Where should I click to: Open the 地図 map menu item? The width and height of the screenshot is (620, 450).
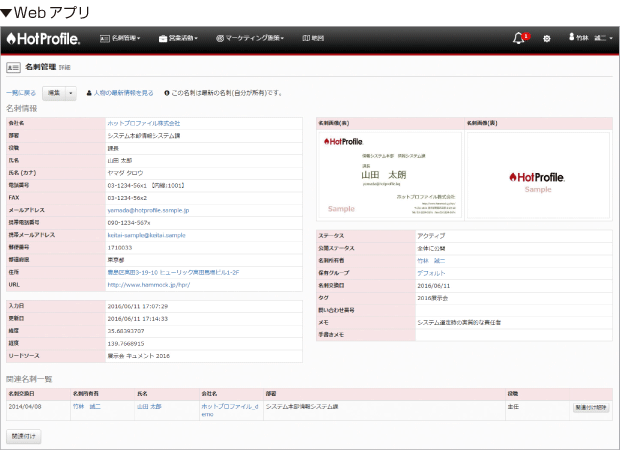[x=313, y=38]
